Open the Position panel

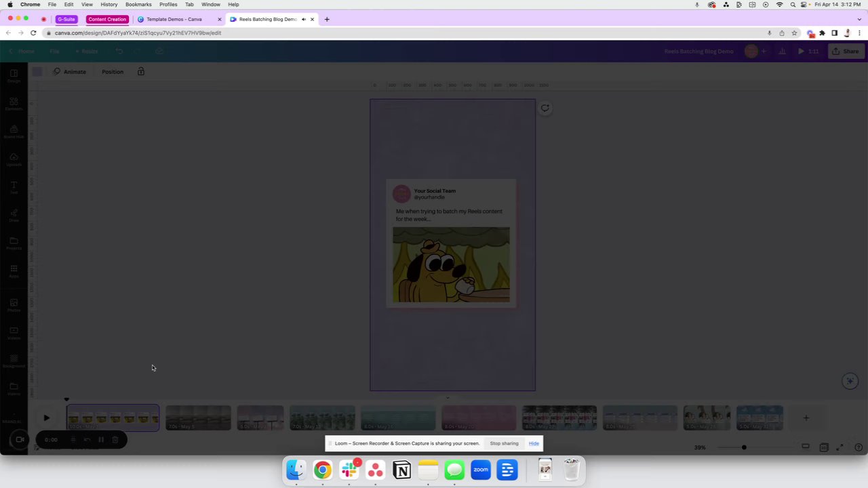click(113, 72)
